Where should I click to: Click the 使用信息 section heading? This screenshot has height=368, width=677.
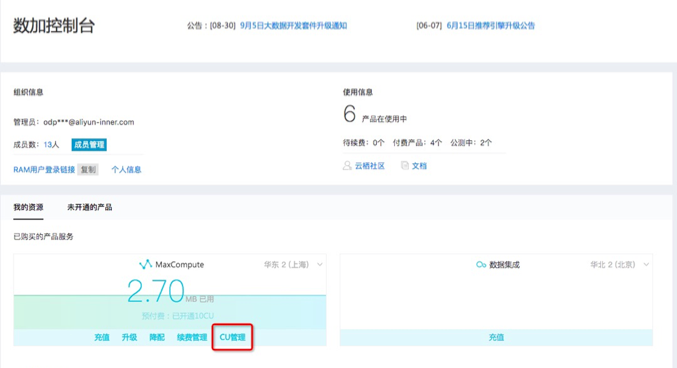[358, 92]
